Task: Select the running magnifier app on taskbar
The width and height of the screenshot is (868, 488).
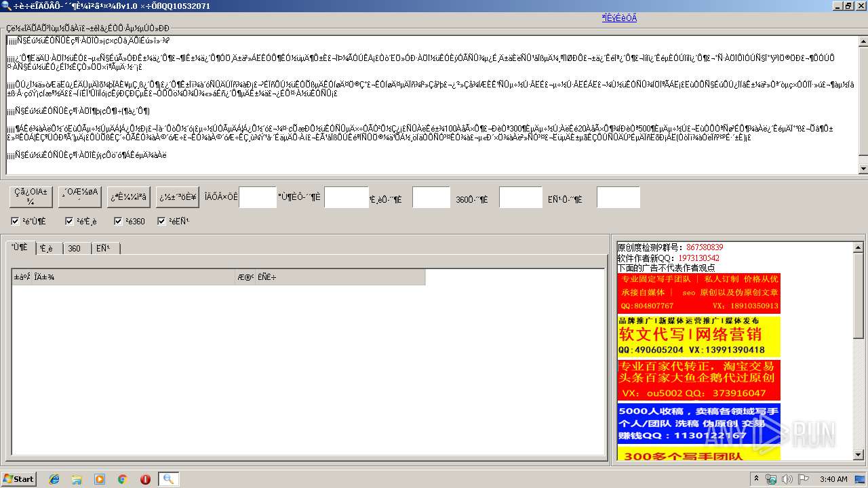Action: click(x=168, y=479)
